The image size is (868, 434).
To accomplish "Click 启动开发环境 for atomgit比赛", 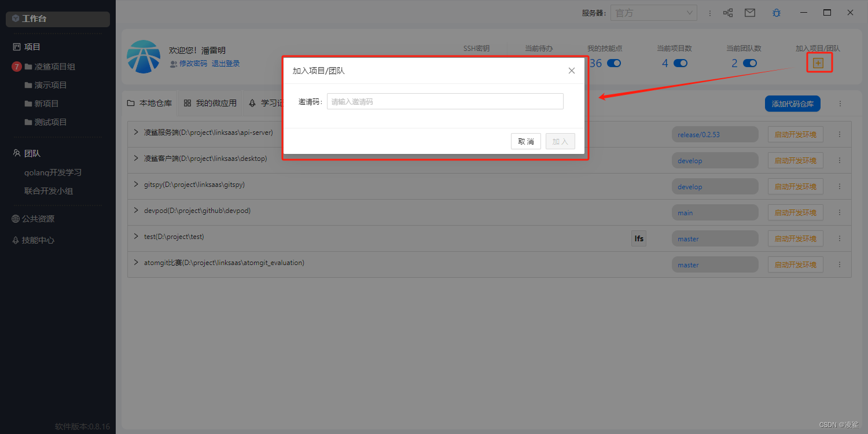I will 796,264.
